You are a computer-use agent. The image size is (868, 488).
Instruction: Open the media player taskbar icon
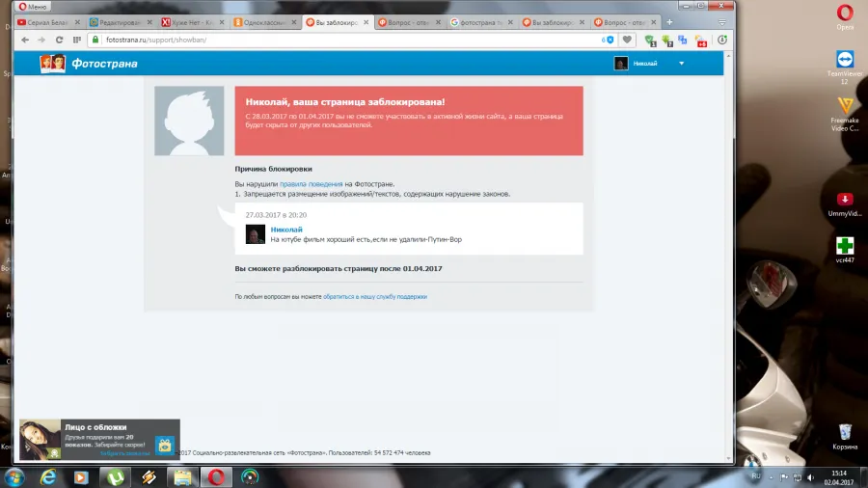point(81,477)
